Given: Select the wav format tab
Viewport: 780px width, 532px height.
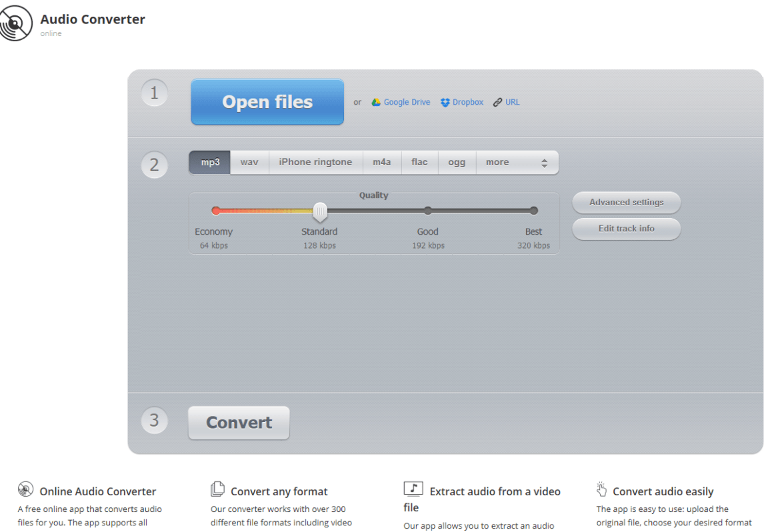Looking at the screenshot, I should tap(249, 162).
